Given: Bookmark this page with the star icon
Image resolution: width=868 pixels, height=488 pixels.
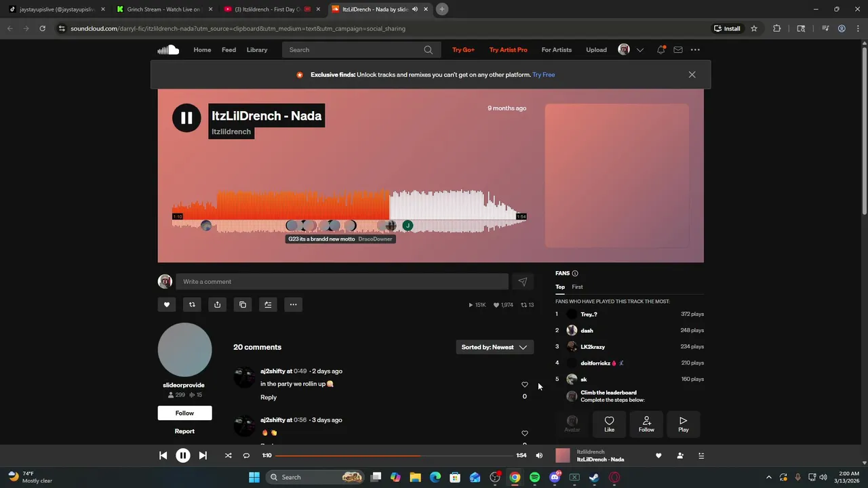Looking at the screenshot, I should 753,28.
